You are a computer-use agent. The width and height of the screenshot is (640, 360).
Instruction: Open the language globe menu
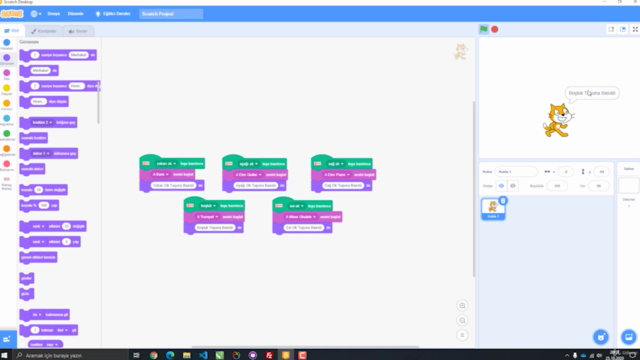pyautogui.click(x=36, y=14)
